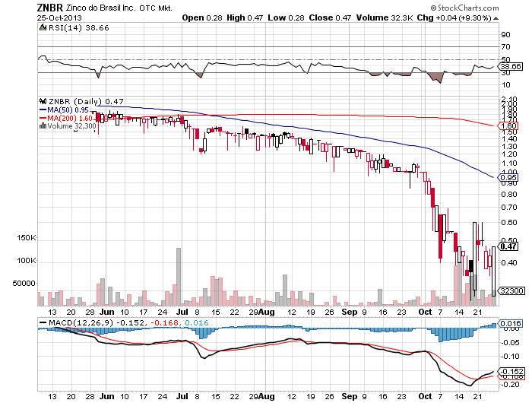Click the volume bars icon in legend
The height and width of the screenshot is (403, 532).
click(43, 126)
